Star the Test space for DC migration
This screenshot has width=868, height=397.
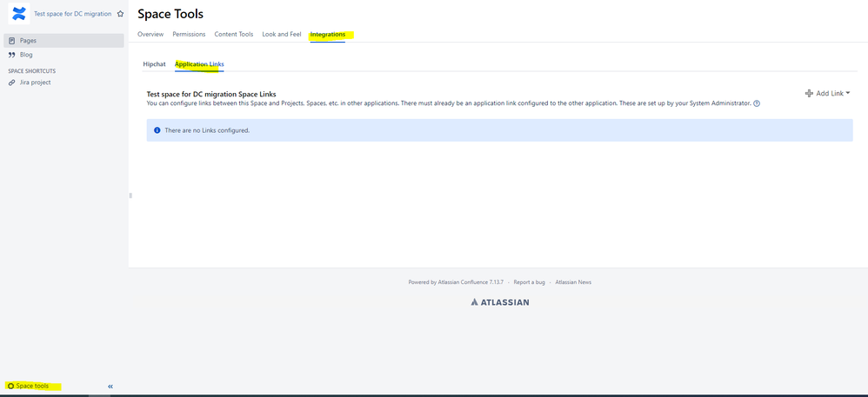pos(120,14)
